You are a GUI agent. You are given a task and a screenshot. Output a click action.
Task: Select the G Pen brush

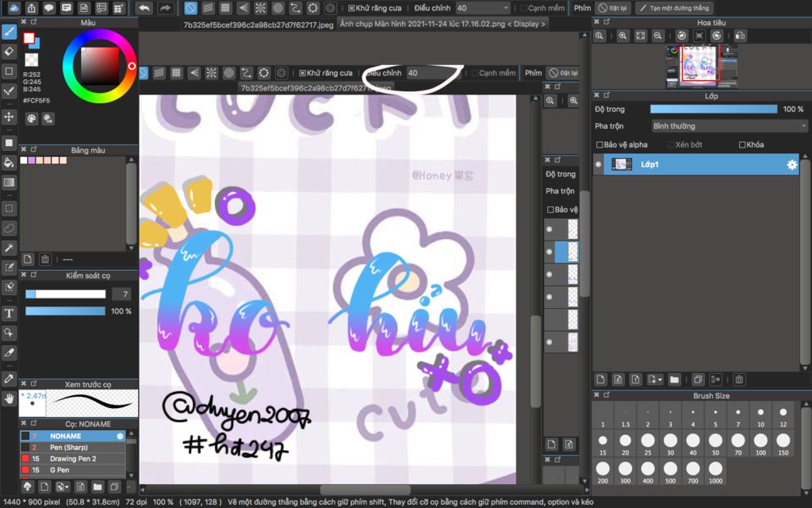coord(72,470)
